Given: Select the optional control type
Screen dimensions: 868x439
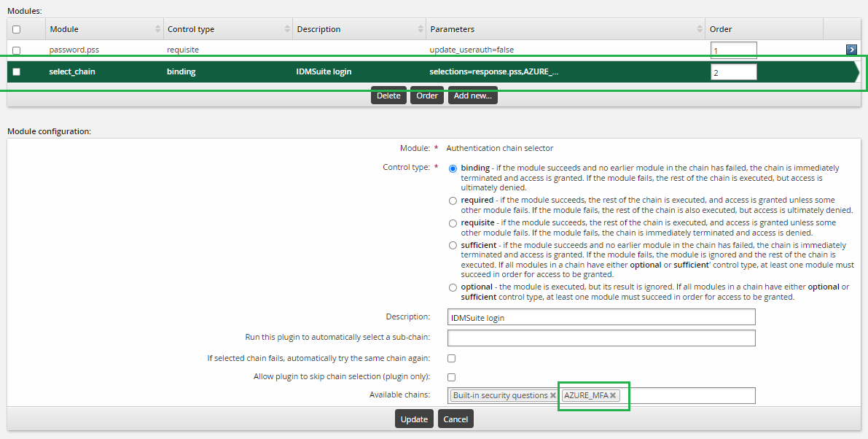Looking at the screenshot, I should tap(453, 287).
